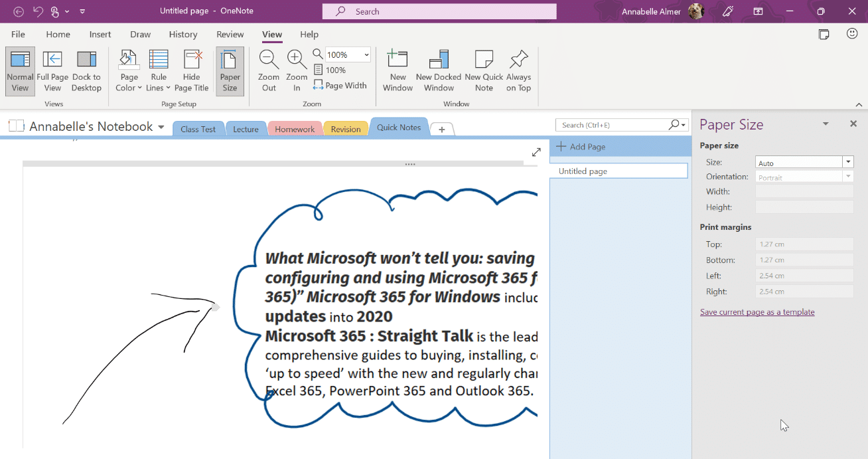This screenshot has width=868, height=459.
Task: Switch to the Homework section tab
Action: point(295,129)
